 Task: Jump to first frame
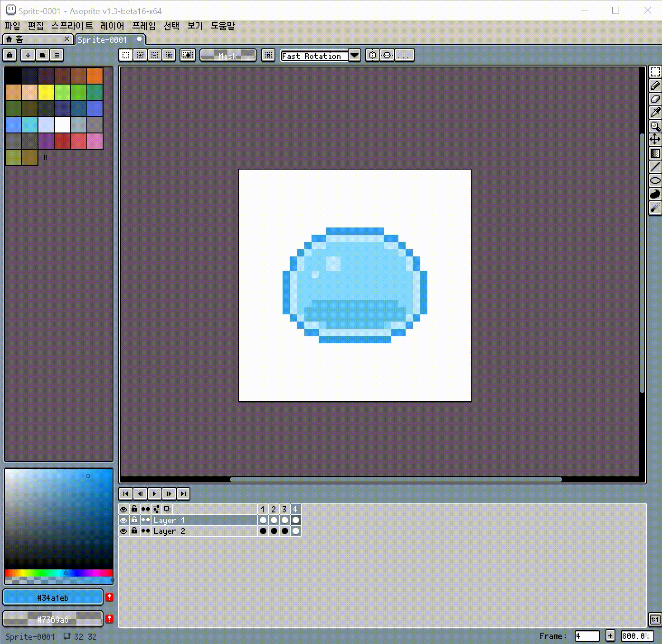(126, 493)
